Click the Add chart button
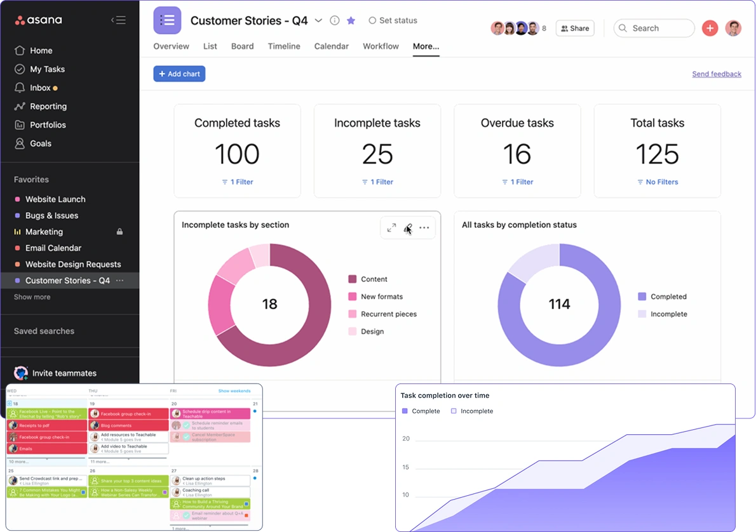756x532 pixels. point(179,74)
